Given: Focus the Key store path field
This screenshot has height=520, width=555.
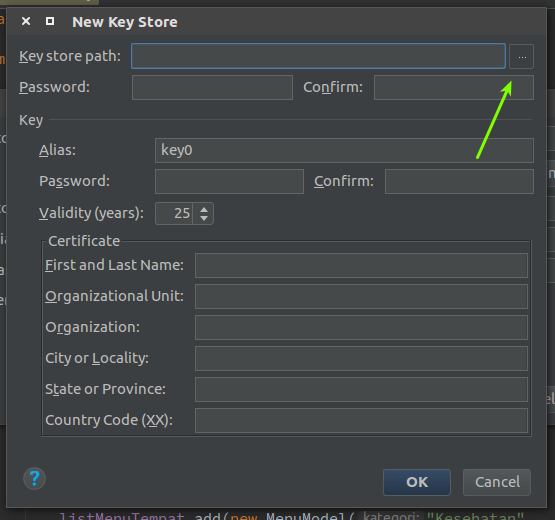Looking at the screenshot, I should pyautogui.click(x=318, y=56).
